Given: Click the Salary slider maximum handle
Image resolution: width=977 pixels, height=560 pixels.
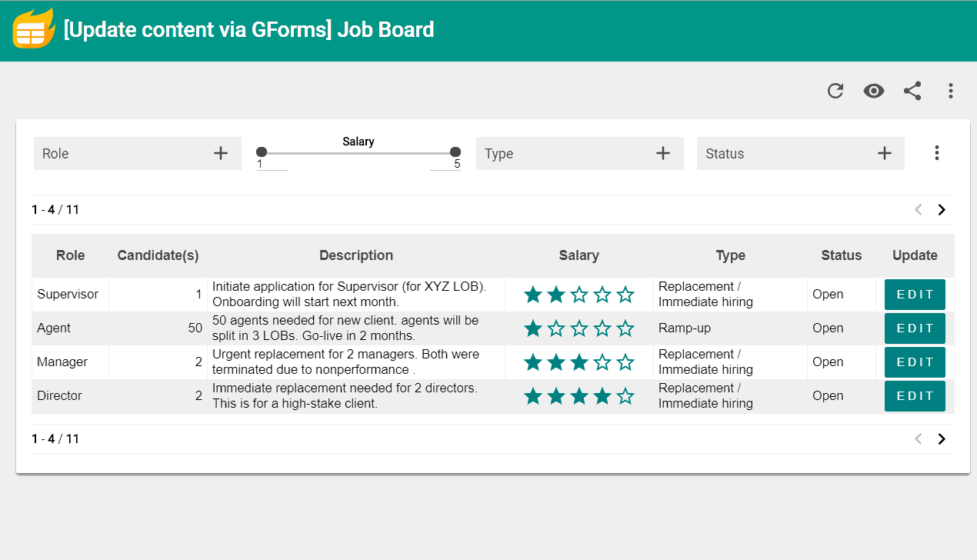Looking at the screenshot, I should coord(455,152).
